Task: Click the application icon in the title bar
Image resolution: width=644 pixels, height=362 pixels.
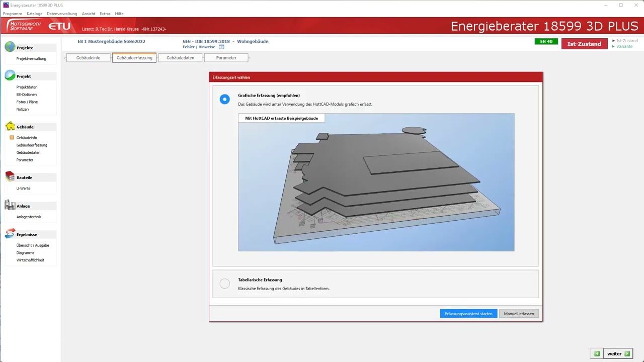Action: 6,5
